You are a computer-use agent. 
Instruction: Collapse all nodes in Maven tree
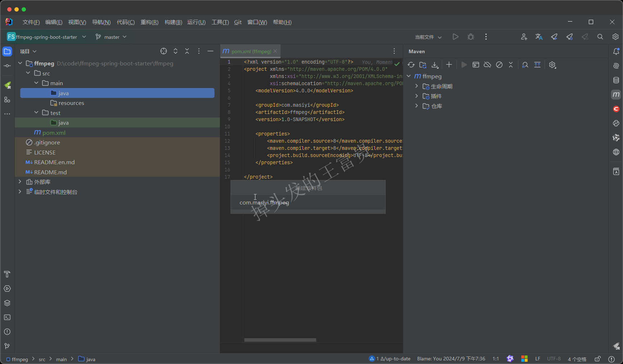tap(511, 65)
